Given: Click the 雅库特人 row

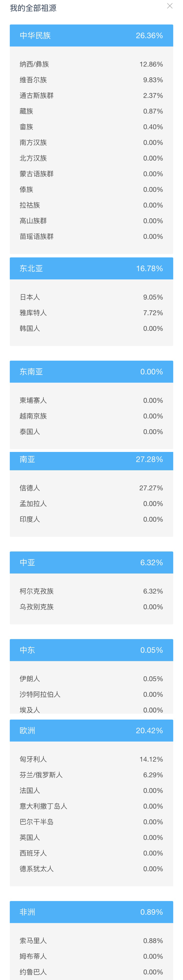Looking at the screenshot, I should coord(91,313).
